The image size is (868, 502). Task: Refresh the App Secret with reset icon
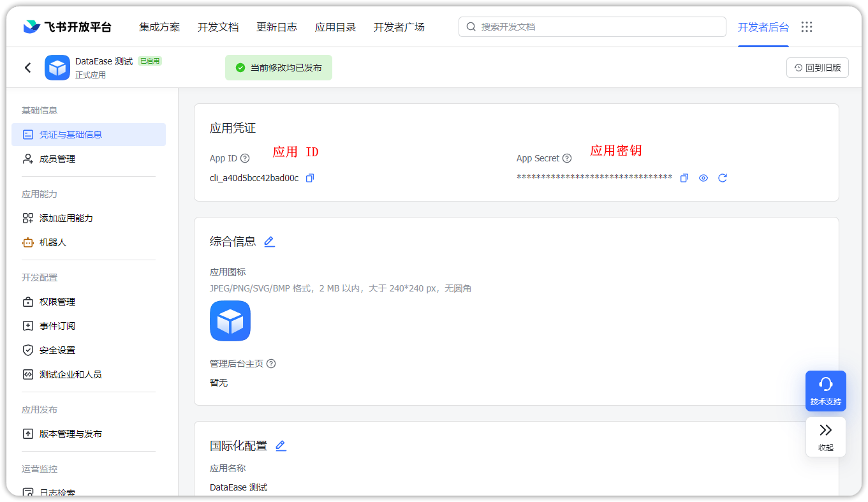click(x=723, y=178)
